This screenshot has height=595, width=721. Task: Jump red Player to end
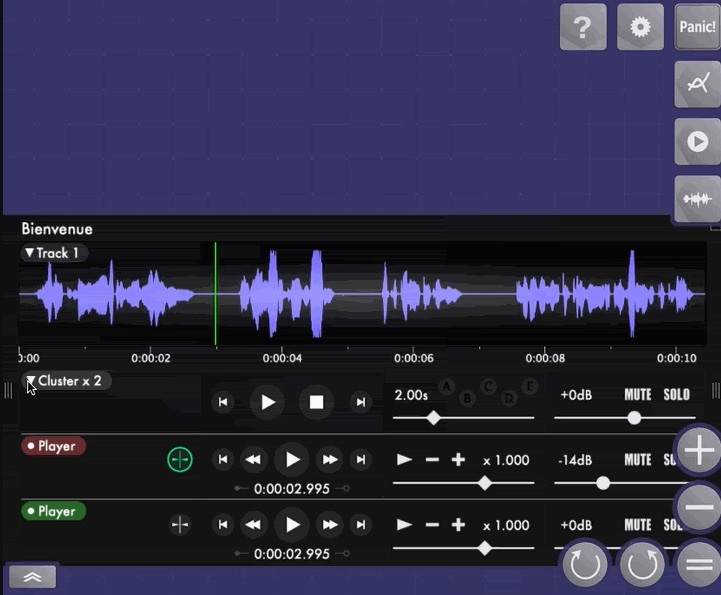(361, 459)
